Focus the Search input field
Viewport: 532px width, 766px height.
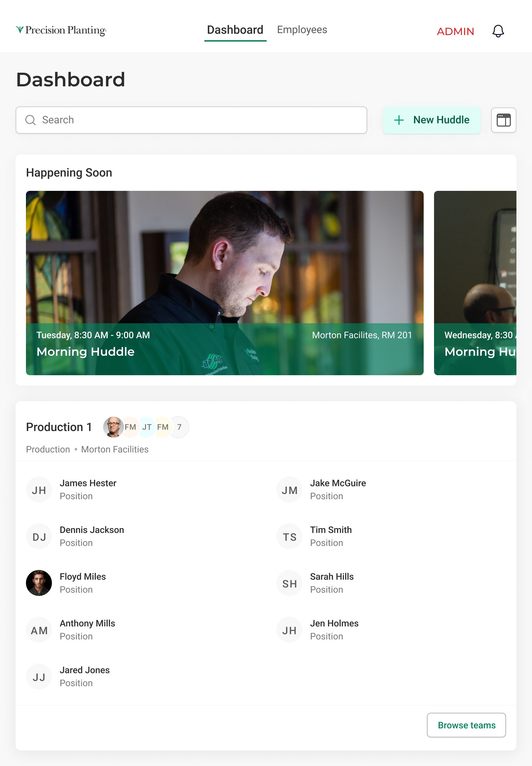click(191, 120)
